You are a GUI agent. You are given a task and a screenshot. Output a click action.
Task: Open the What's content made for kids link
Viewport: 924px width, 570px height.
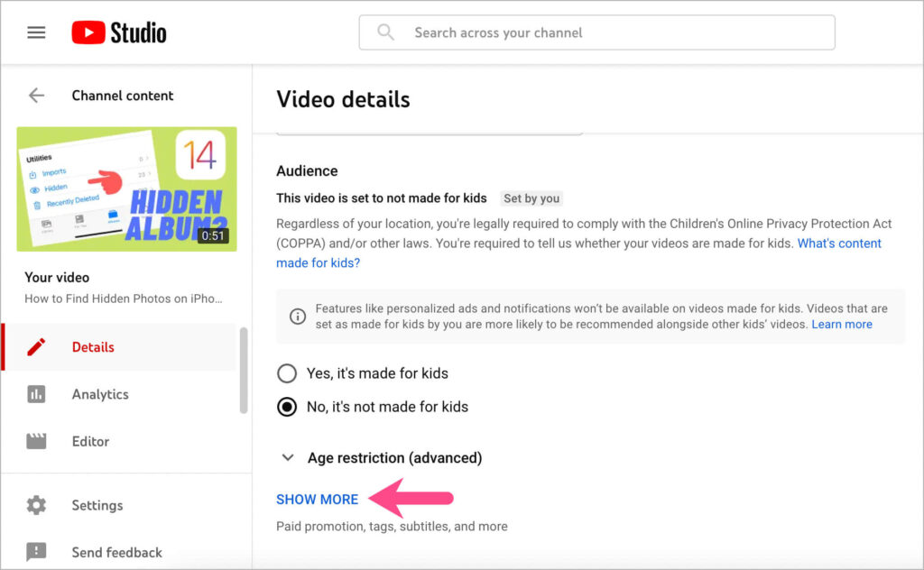(839, 243)
